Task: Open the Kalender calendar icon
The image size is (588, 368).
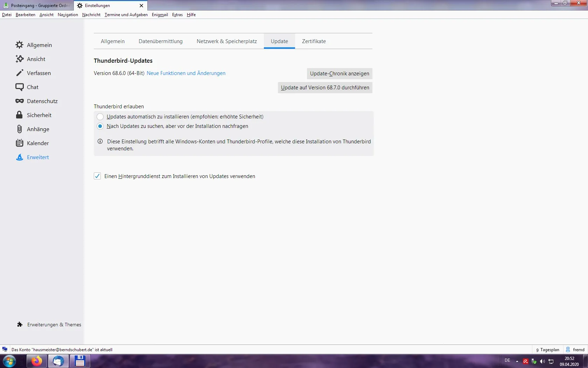Action: click(x=20, y=143)
